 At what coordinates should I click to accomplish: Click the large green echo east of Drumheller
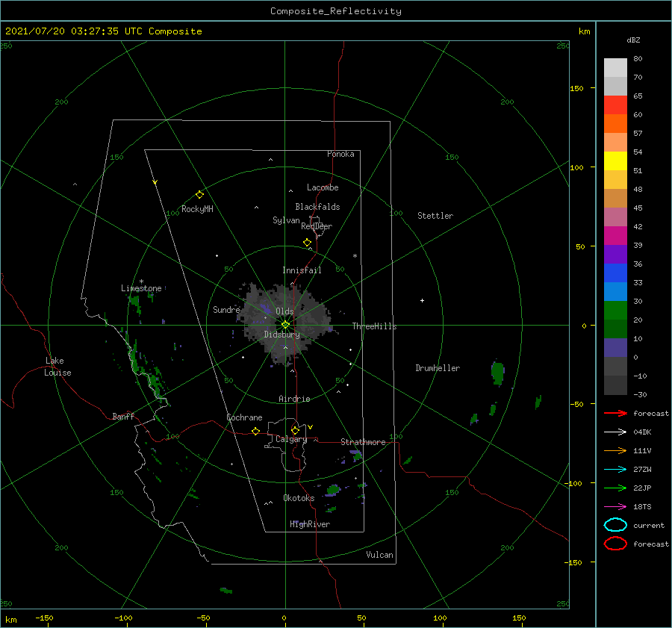(497, 372)
